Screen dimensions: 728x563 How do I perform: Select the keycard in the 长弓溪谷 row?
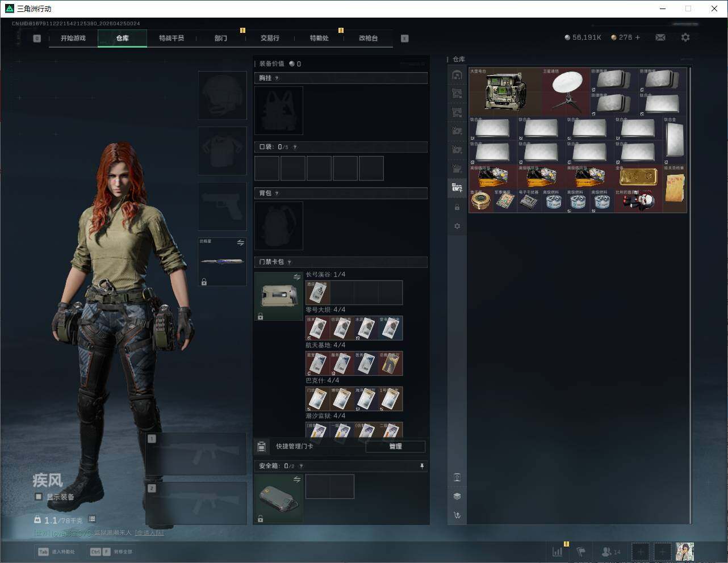point(318,293)
